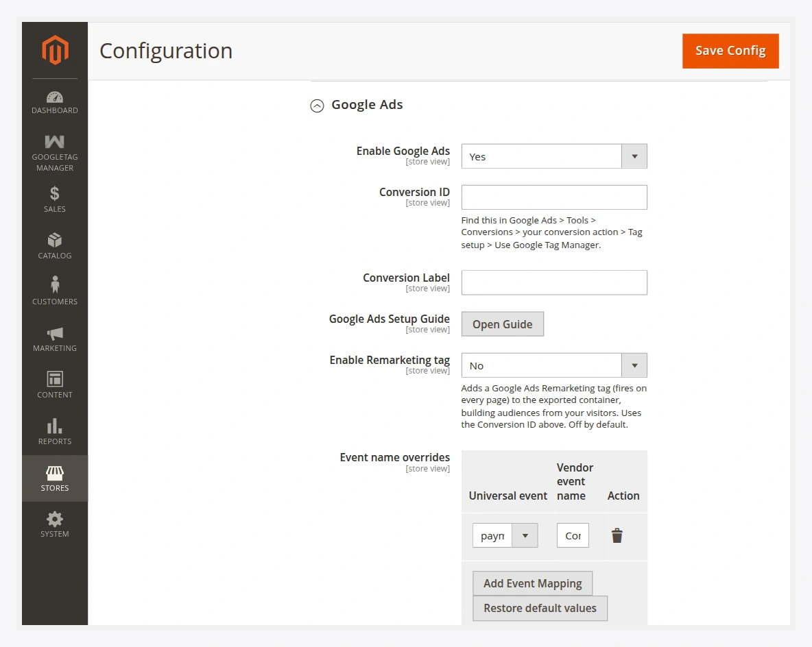This screenshot has height=647, width=812.
Task: Click Add Event Mapping button
Action: [x=532, y=583]
